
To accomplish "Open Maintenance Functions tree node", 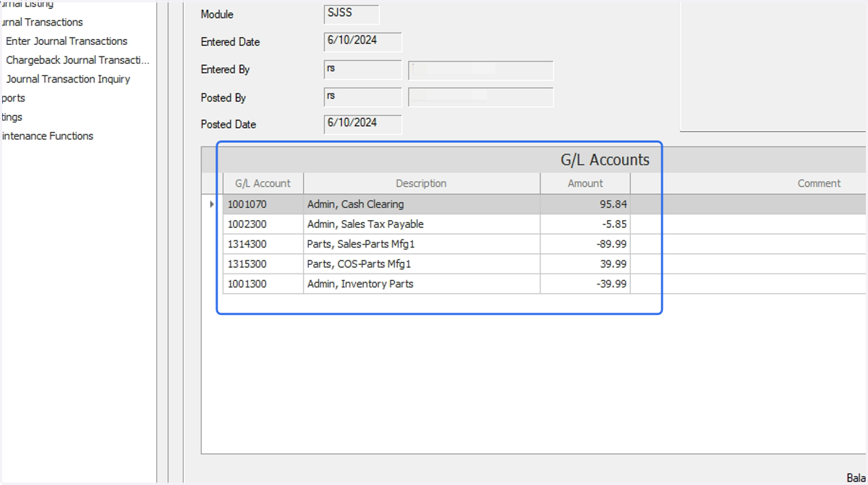I will pyautogui.click(x=46, y=135).
